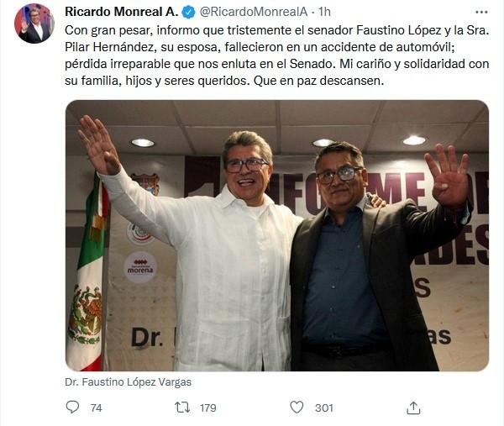Click the Morena logo in the photo

[x=140, y=266]
